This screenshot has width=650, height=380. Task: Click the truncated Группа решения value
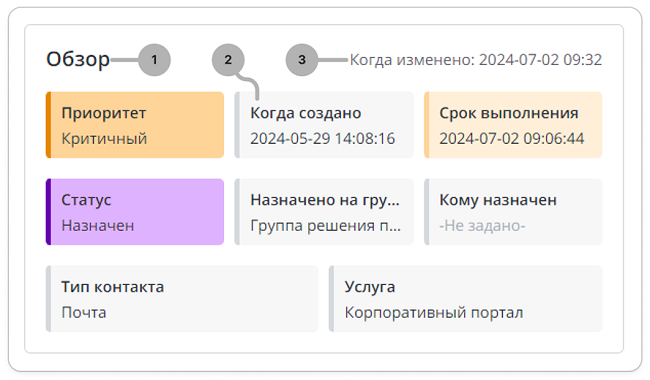click(x=325, y=226)
